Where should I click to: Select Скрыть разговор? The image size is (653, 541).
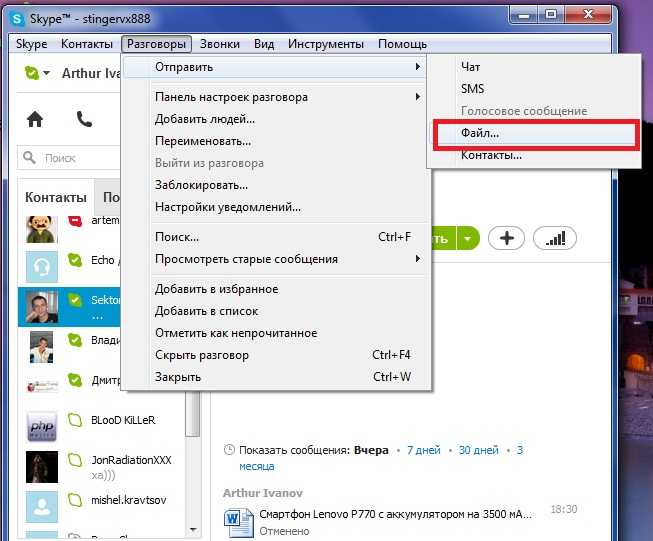click(x=277, y=355)
